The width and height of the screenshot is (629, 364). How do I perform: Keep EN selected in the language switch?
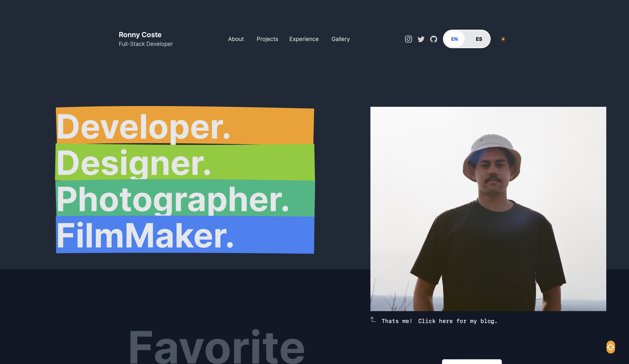point(454,39)
